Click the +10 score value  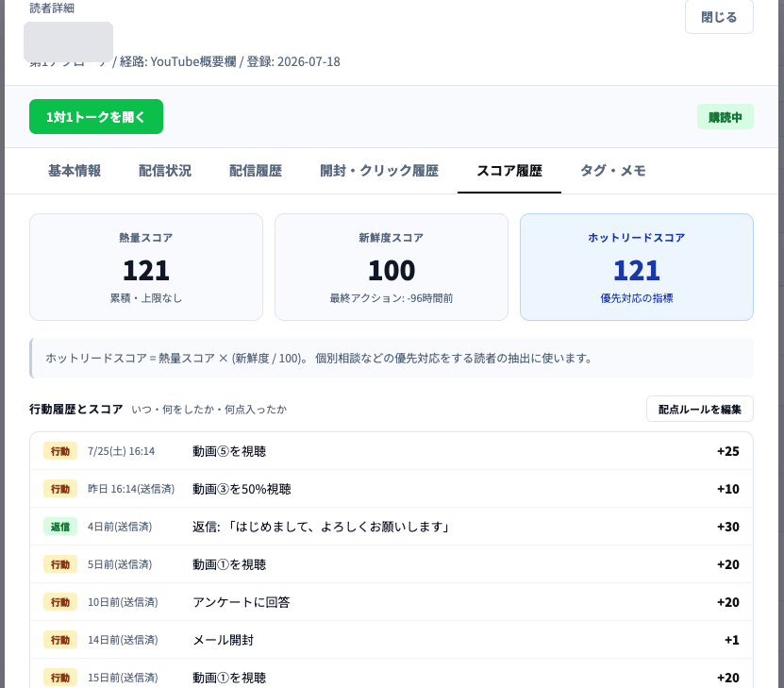point(728,489)
